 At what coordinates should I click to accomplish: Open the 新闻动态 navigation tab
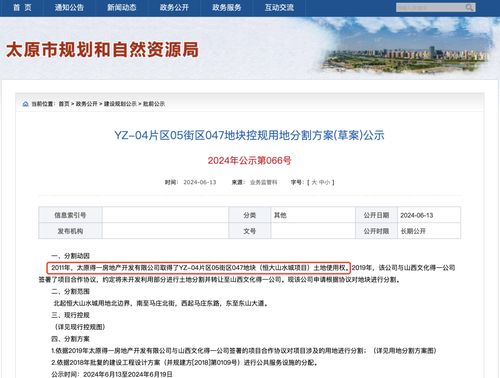122,7
